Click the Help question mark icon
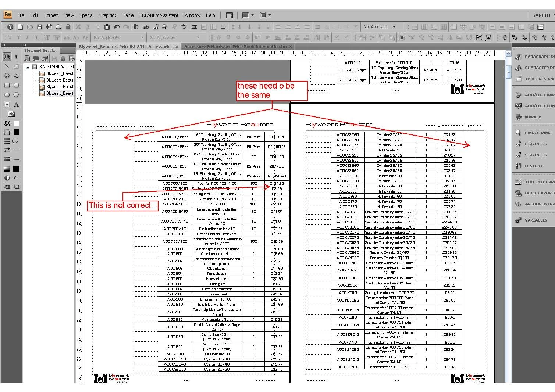Image resolution: width=555 pixels, height=392 pixels. 10,27
